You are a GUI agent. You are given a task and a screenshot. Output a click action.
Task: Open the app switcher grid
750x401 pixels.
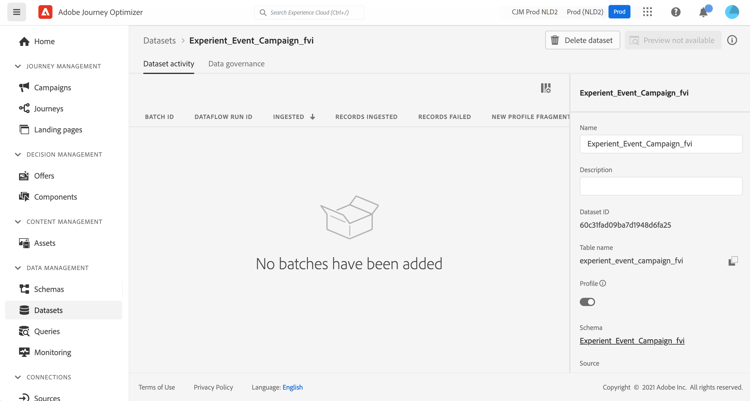click(x=647, y=12)
